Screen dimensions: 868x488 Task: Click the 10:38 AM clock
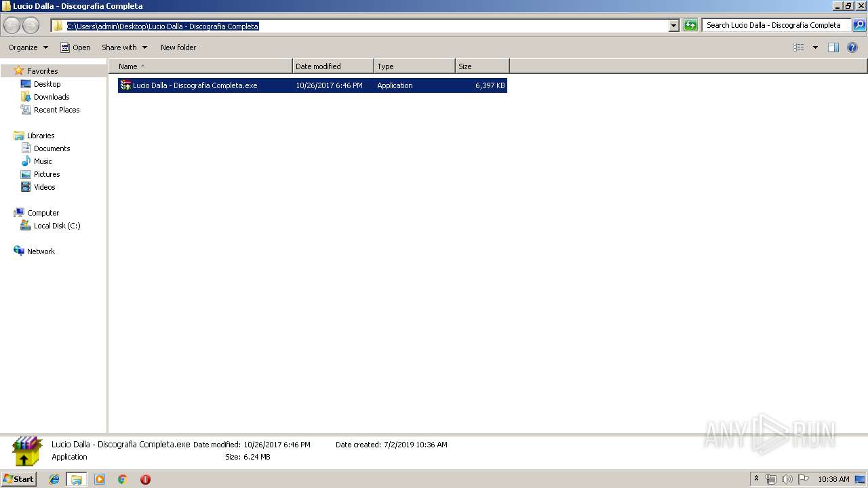pos(833,479)
